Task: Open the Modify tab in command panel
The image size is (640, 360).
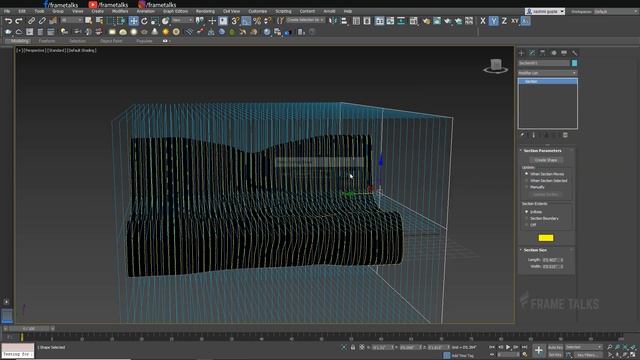Action: [532, 53]
